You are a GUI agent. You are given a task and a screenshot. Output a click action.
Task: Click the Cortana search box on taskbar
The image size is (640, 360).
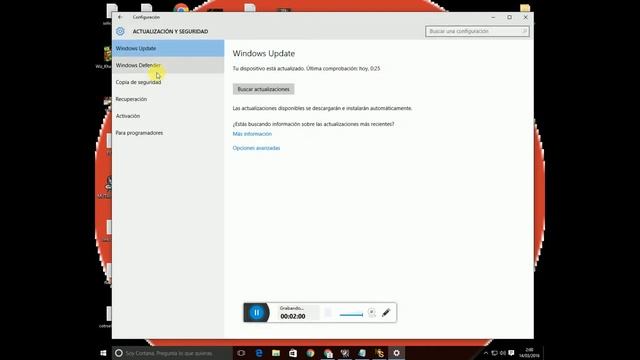[172, 353]
